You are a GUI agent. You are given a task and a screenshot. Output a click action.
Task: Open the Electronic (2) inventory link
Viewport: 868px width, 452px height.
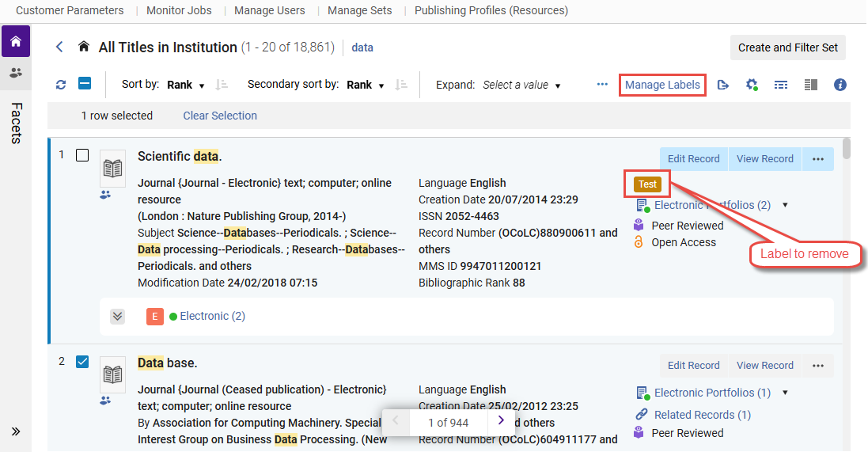(x=213, y=317)
